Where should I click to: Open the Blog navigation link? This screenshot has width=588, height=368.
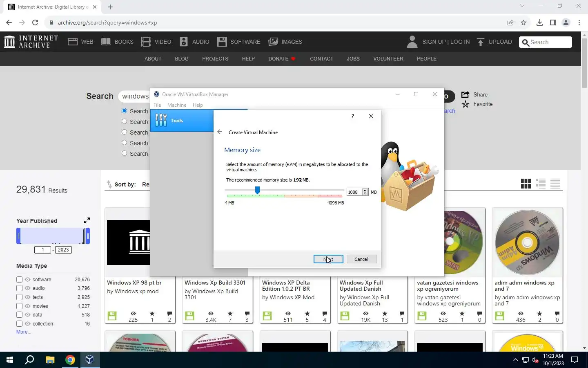click(182, 59)
